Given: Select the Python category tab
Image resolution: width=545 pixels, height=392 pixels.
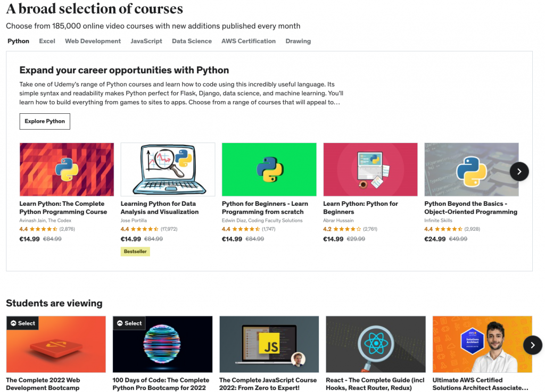Looking at the screenshot, I should click(19, 41).
